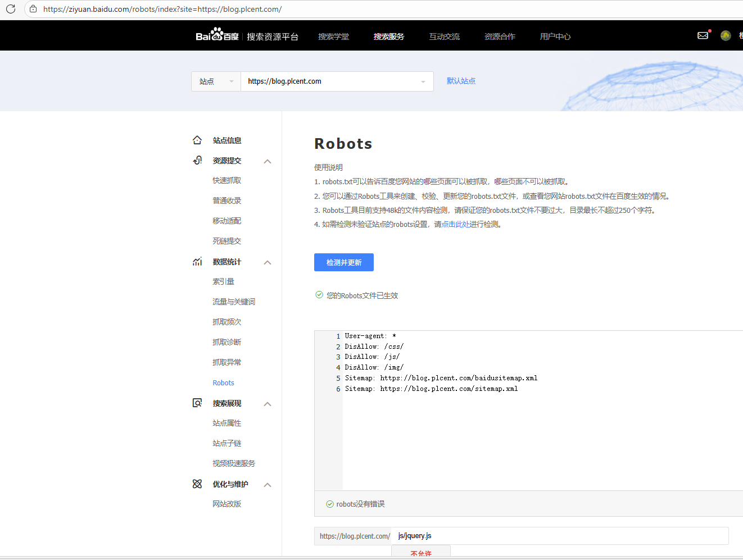Click the chart icon beside 数据统计
Screen dimensions: 743x560
click(197, 262)
